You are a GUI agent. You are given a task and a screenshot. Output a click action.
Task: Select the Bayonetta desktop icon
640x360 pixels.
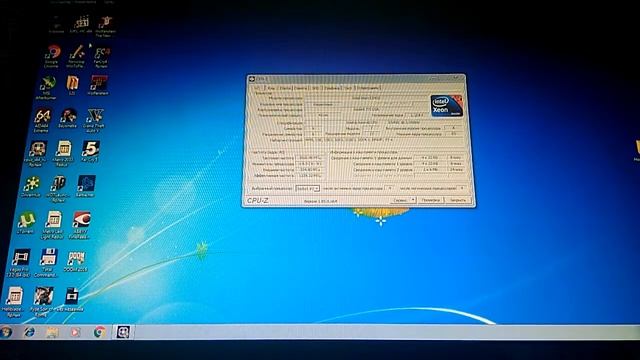(68, 119)
